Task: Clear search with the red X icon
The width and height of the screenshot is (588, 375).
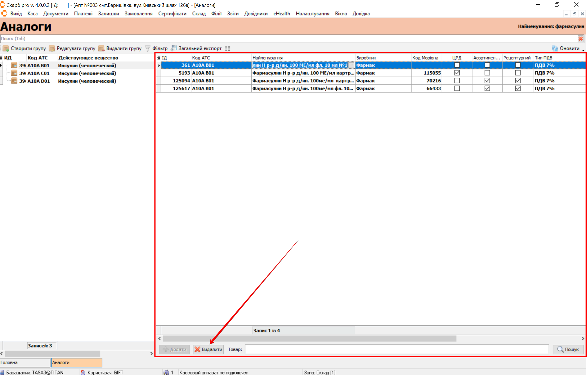Action: coord(581,39)
